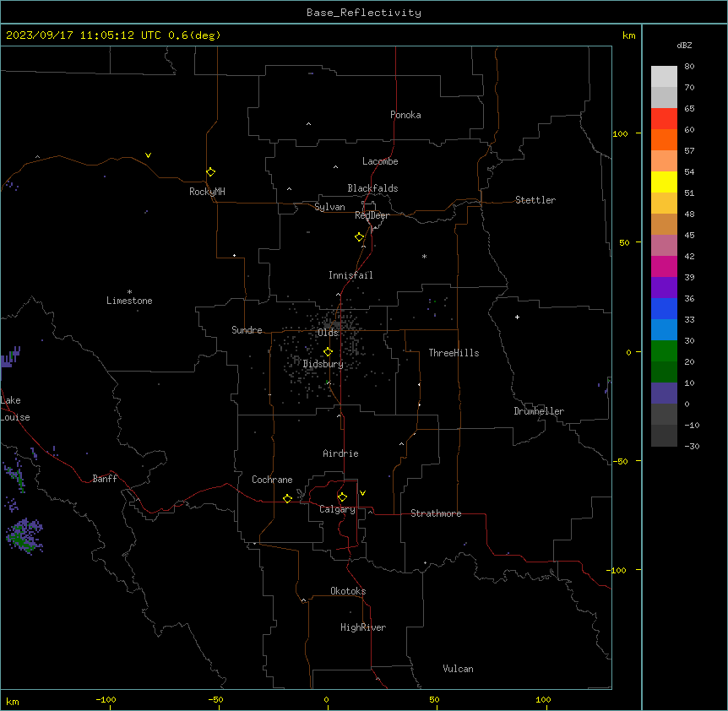Click the ThreeHills label
728x711 pixels.
[x=454, y=353]
